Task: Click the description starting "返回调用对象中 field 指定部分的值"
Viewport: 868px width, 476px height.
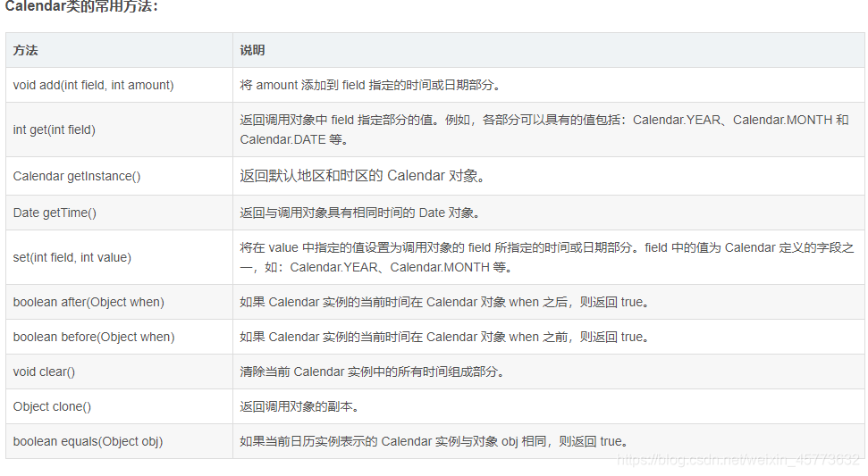Action: click(x=544, y=129)
